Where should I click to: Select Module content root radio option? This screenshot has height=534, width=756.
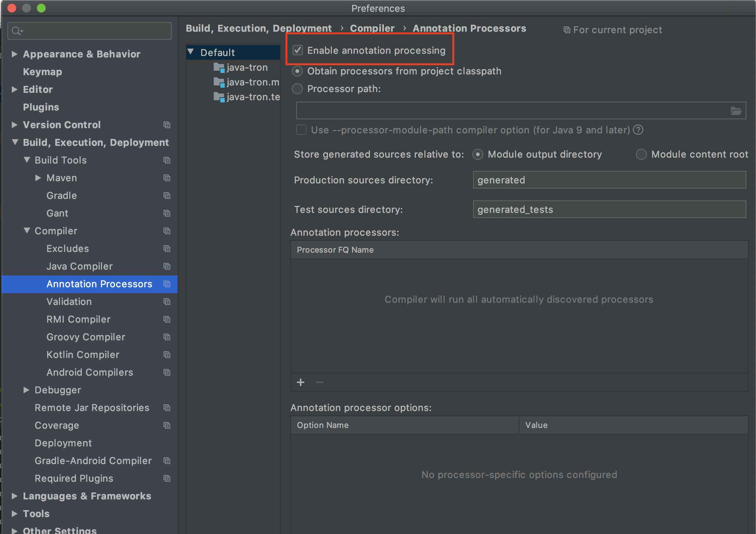coord(641,154)
